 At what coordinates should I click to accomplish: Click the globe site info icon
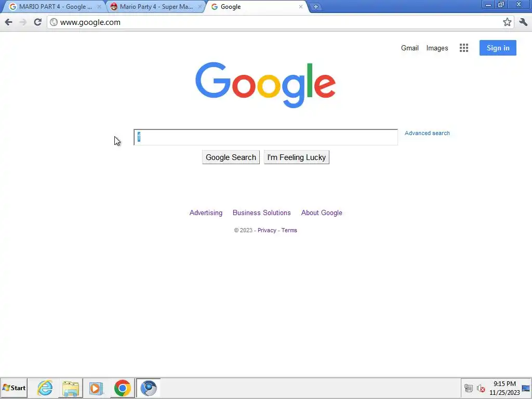pyautogui.click(x=54, y=22)
